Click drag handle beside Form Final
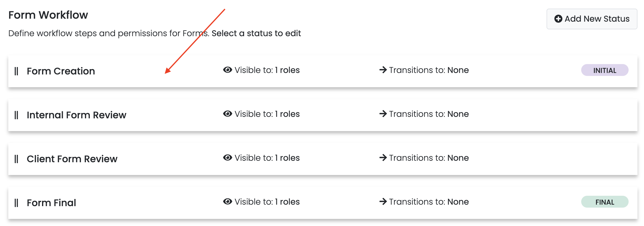 click(x=16, y=203)
